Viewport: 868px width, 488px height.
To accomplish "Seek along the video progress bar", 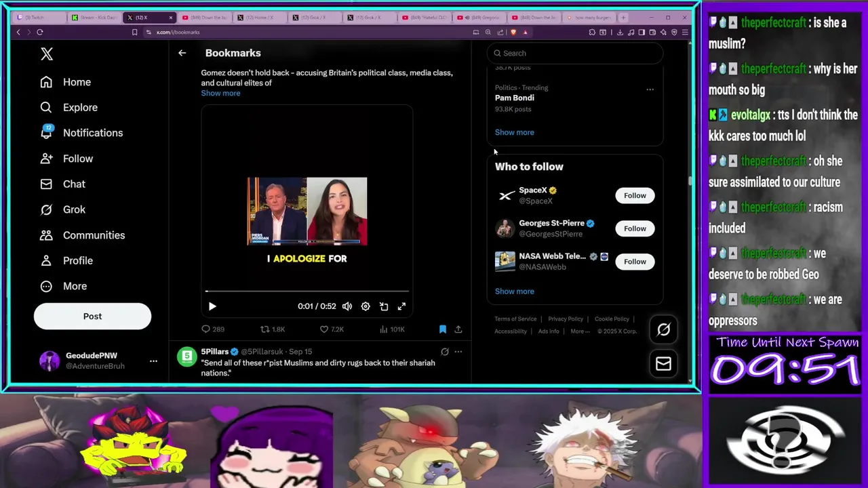I will 307,291.
